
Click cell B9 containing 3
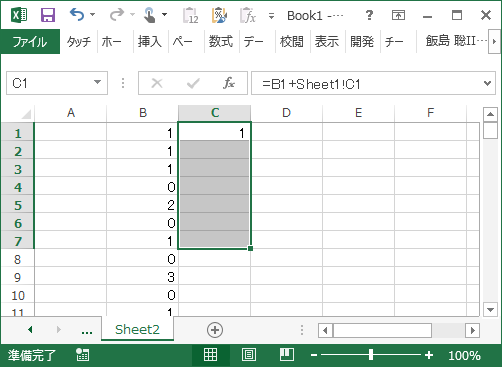tap(143, 277)
